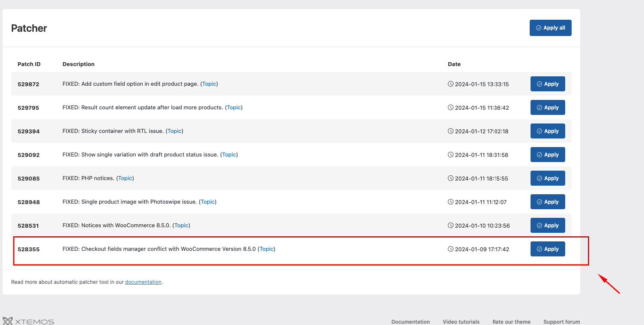Viewport: 644px width, 325px height.
Task: Open Topic link for single variation draft patch
Action: tap(229, 155)
